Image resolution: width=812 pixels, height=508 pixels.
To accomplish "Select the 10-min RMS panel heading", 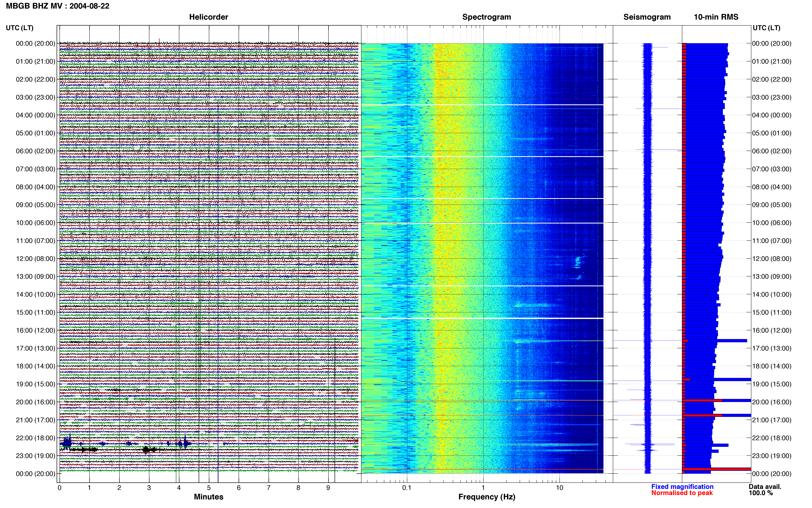I will (716, 17).
